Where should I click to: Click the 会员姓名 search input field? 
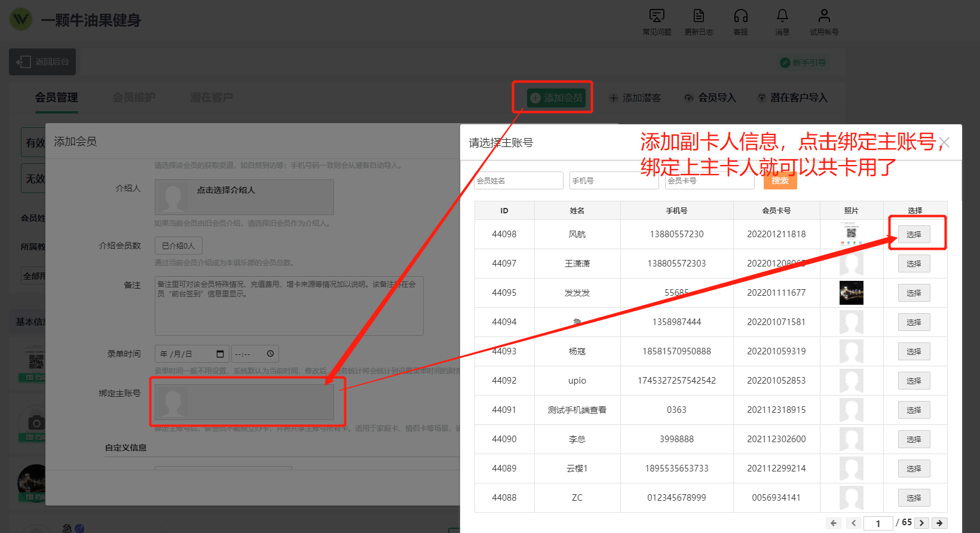[x=518, y=180]
